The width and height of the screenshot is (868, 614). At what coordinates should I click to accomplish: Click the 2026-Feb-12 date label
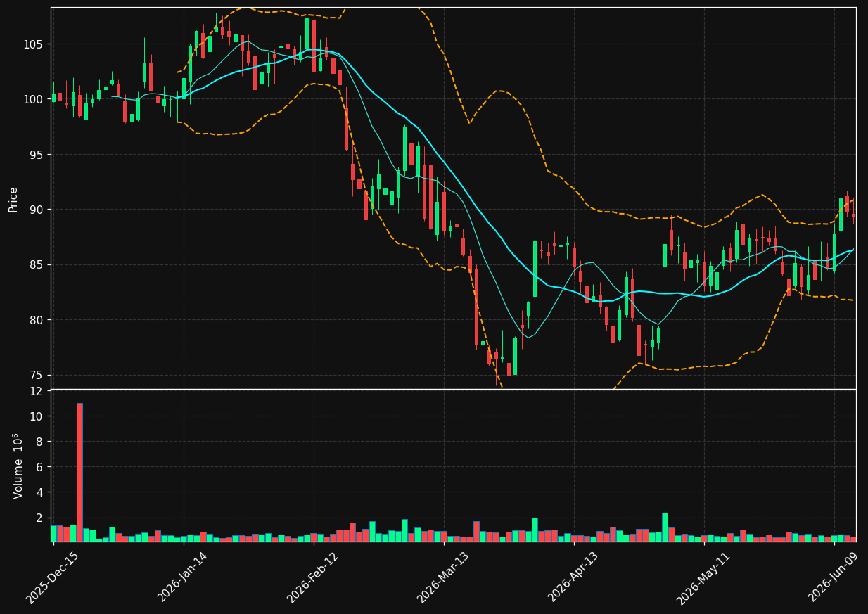tap(312, 577)
